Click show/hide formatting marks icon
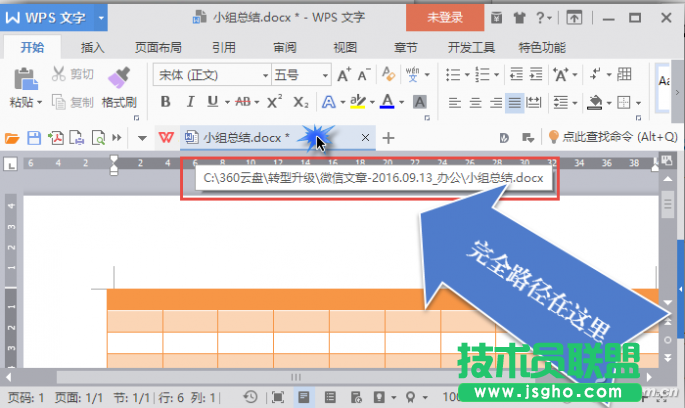 pos(595,74)
